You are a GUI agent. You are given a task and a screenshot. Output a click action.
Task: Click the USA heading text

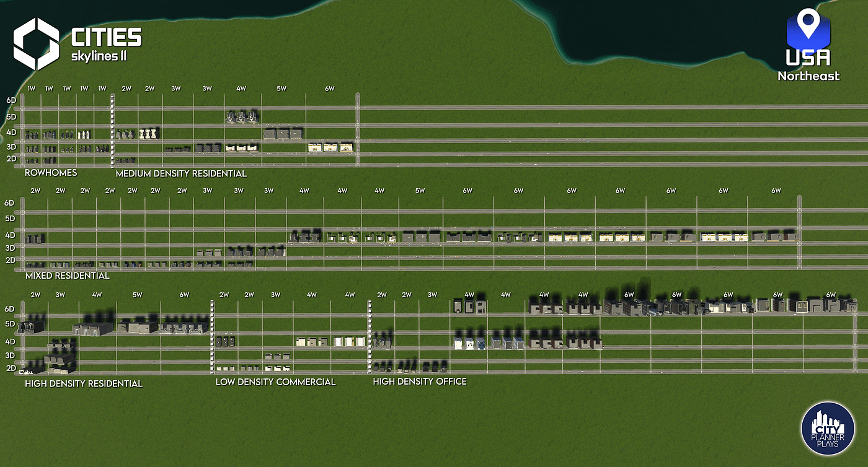[x=808, y=58]
